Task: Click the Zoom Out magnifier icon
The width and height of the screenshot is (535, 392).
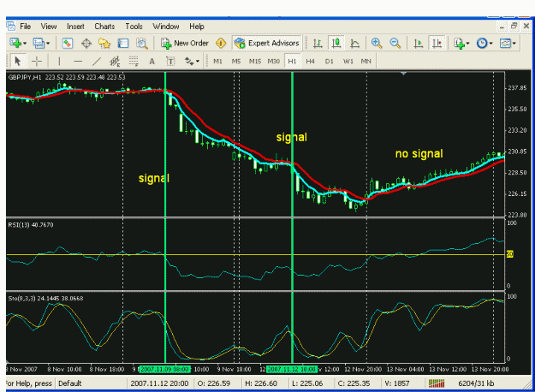Action: (x=395, y=44)
